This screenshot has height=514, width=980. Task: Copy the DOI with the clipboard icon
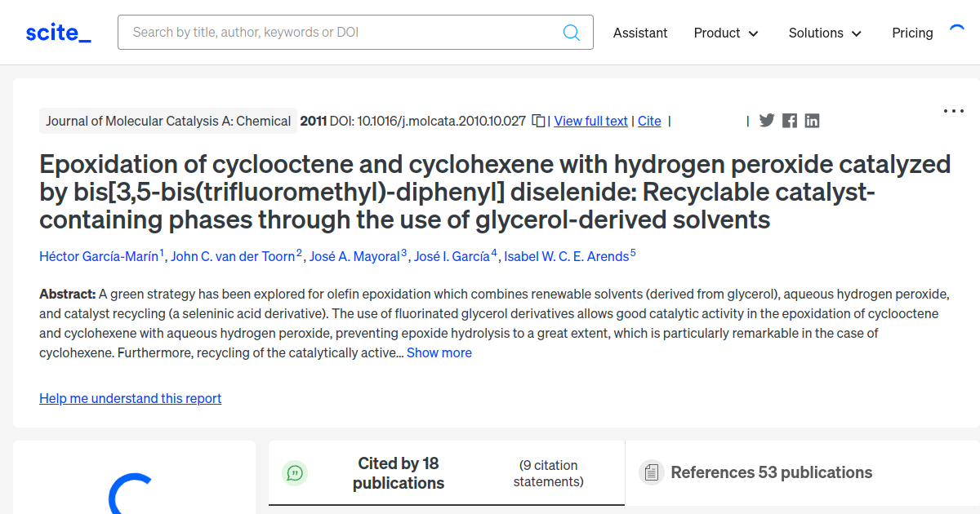(538, 121)
